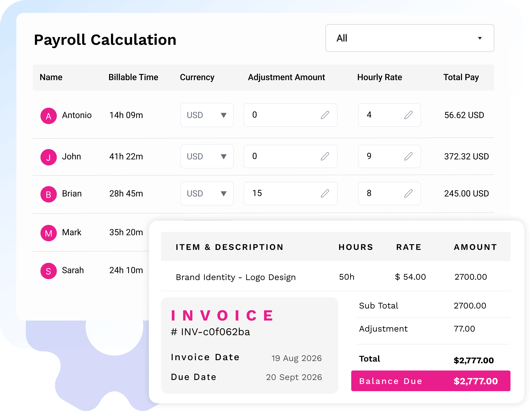This screenshot has width=532, height=411.
Task: Open the All filter dropdown
Action: [x=410, y=38]
